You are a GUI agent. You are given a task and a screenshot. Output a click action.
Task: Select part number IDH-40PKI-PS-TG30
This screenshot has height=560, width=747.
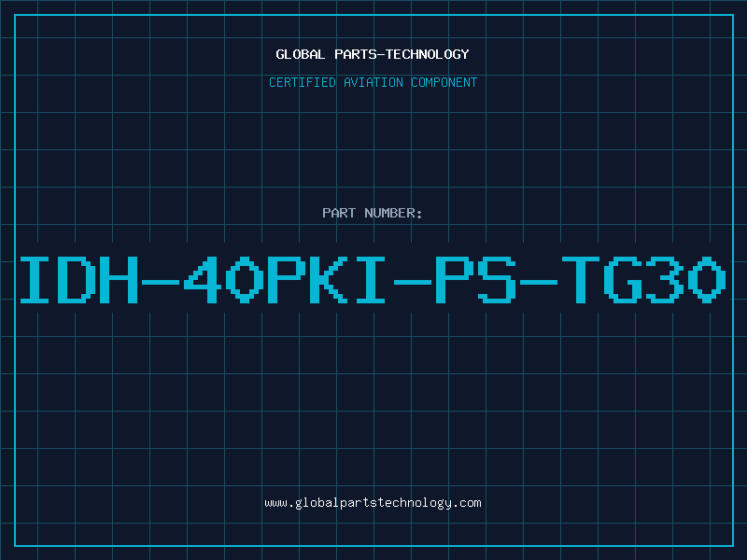[x=373, y=279]
